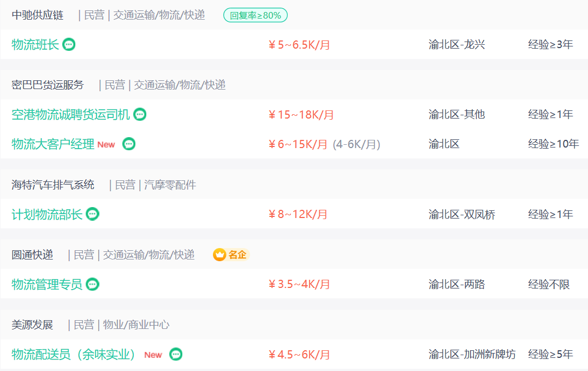
Task: Click the 回复率≥80% badge
Action: tap(256, 15)
